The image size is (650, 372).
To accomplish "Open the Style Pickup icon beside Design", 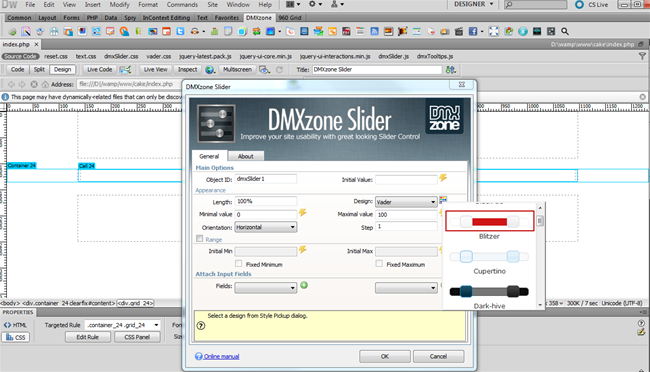I will [443, 199].
